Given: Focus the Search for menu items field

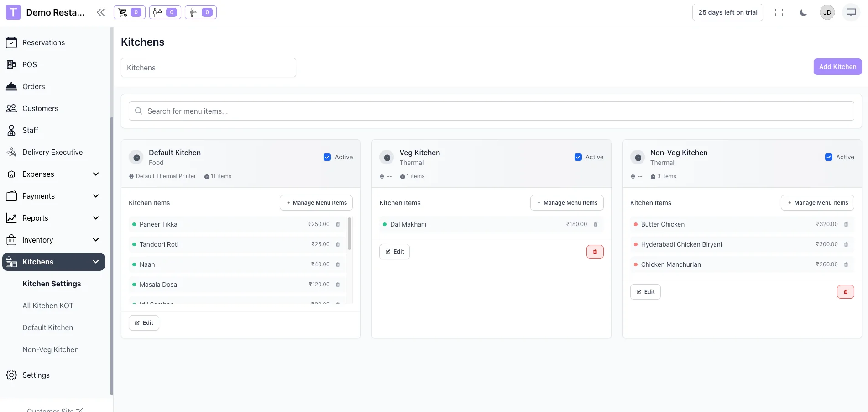Looking at the screenshot, I should point(491,111).
